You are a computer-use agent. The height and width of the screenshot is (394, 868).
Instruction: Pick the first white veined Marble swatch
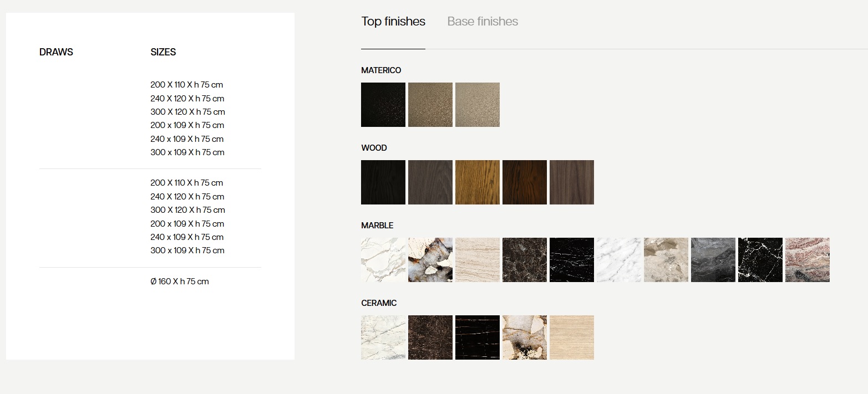[x=383, y=260]
